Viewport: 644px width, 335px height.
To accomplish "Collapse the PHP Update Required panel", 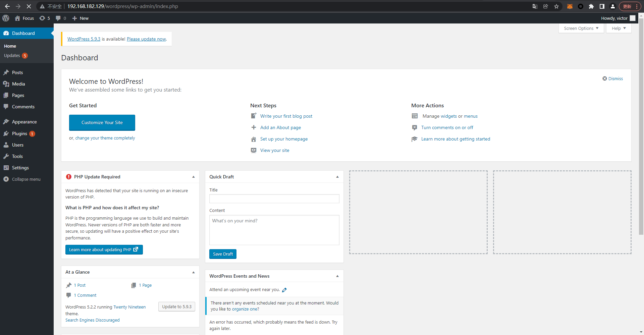I will (194, 177).
